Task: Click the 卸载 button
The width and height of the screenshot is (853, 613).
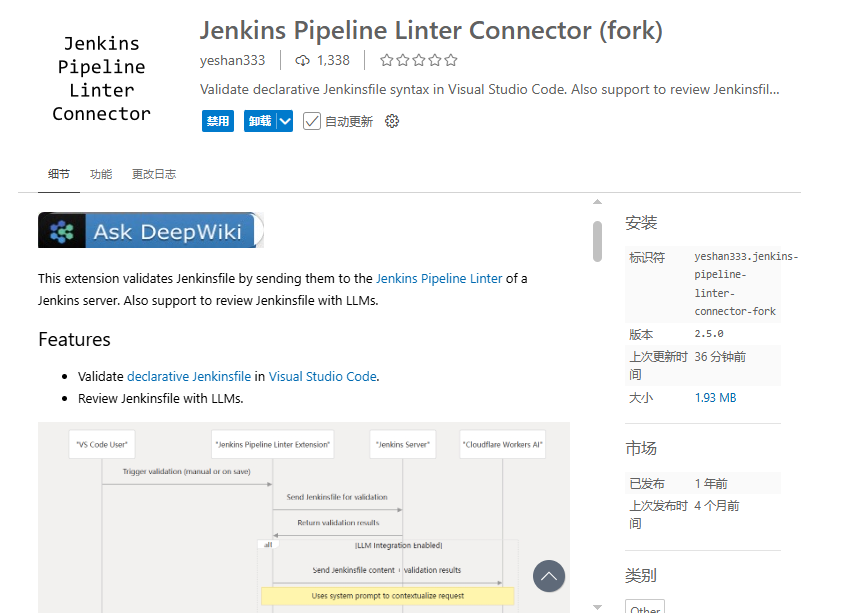Action: coord(259,120)
